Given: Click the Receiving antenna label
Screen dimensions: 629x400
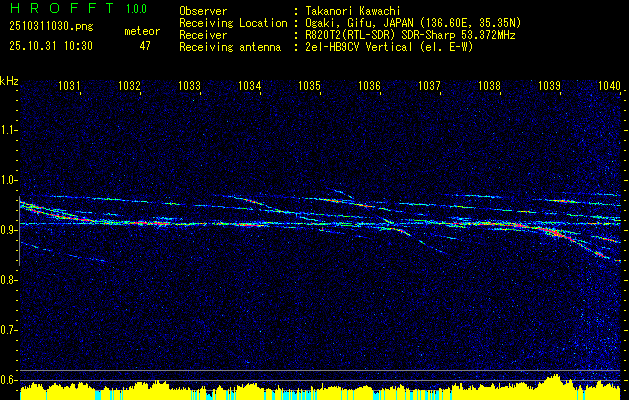Looking at the screenshot, I should (230, 47).
